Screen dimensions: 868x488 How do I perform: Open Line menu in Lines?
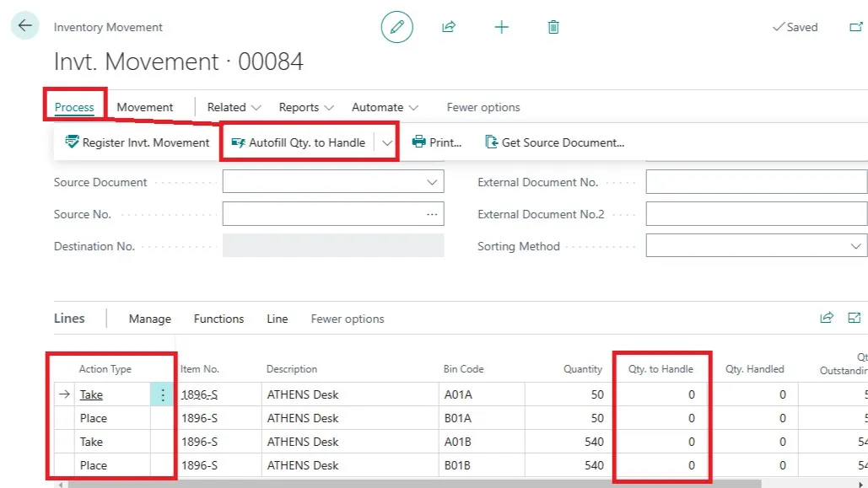277,319
